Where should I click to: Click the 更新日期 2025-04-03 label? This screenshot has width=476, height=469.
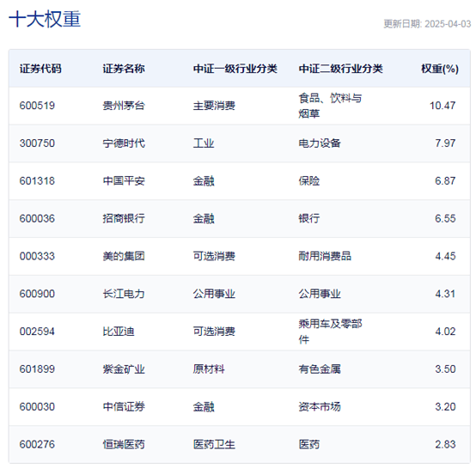pyautogui.click(x=427, y=24)
